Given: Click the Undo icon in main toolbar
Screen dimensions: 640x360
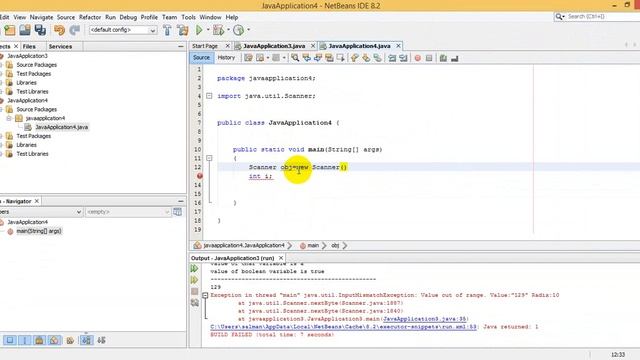Looking at the screenshot, I should [60, 30].
